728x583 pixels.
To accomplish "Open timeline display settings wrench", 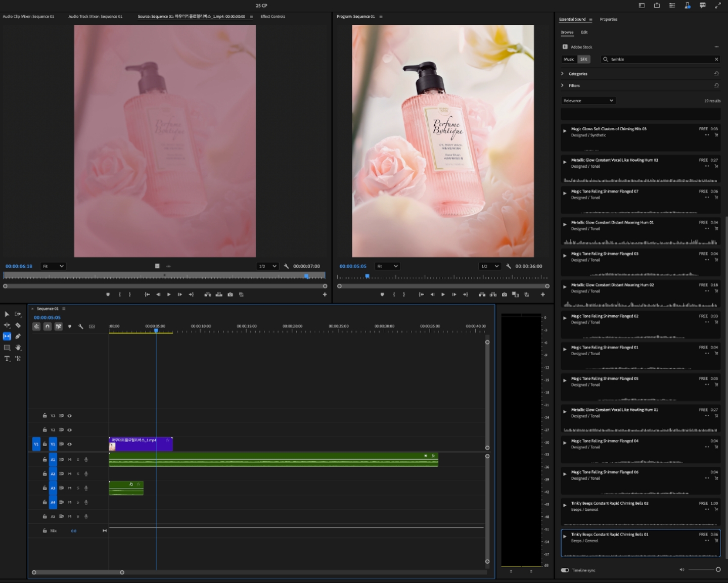I will (81, 326).
